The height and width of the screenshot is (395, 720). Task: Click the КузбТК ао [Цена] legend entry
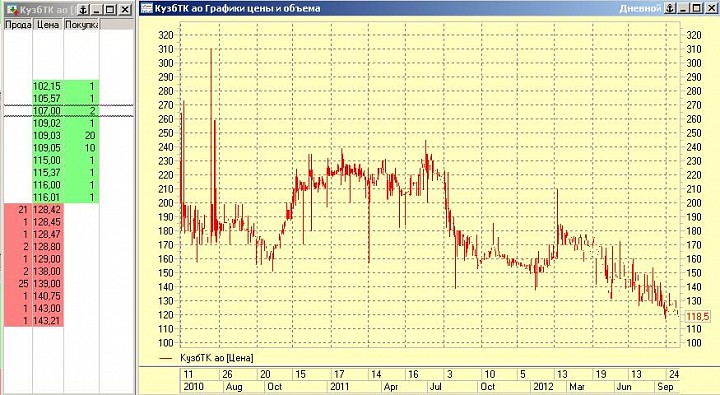click(216, 358)
